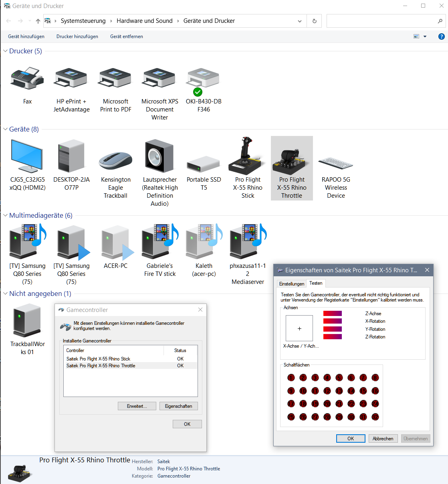Close the Gamecontroller dialog
Viewport: 448px width, 484px height.
[x=200, y=310]
